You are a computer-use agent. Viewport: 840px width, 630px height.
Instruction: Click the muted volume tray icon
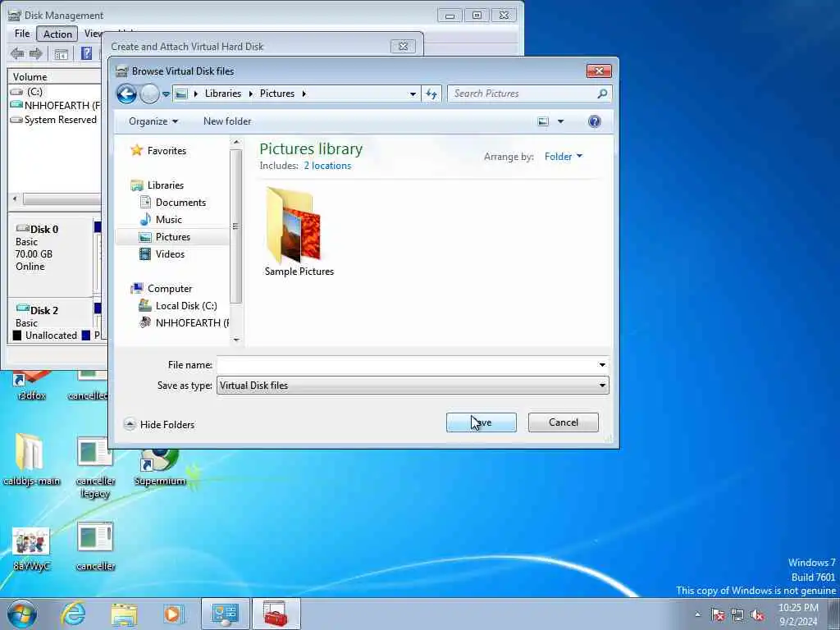click(x=757, y=614)
